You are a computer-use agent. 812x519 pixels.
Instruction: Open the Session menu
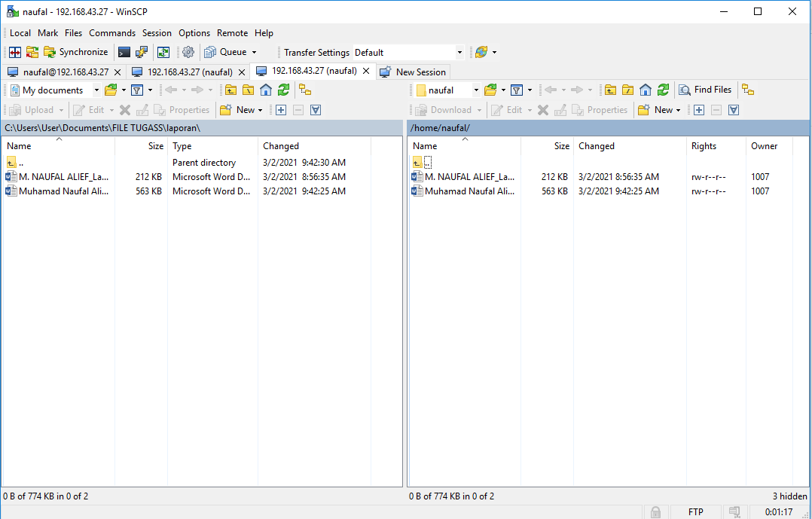click(x=157, y=33)
